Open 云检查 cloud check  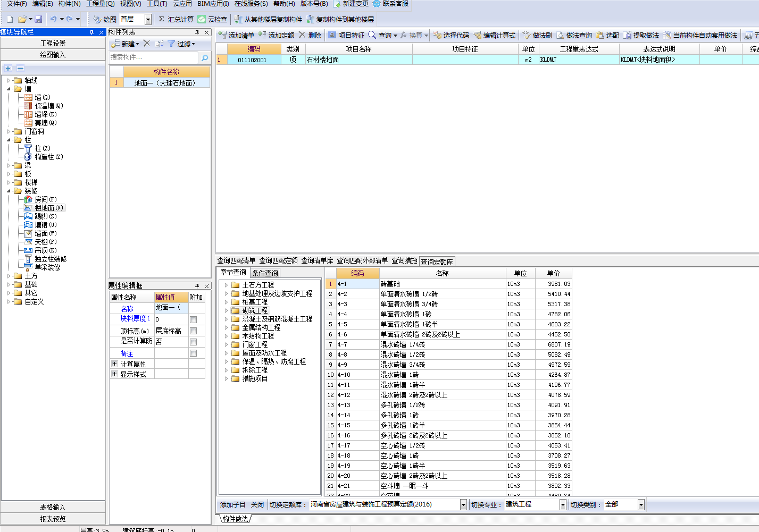pos(212,19)
